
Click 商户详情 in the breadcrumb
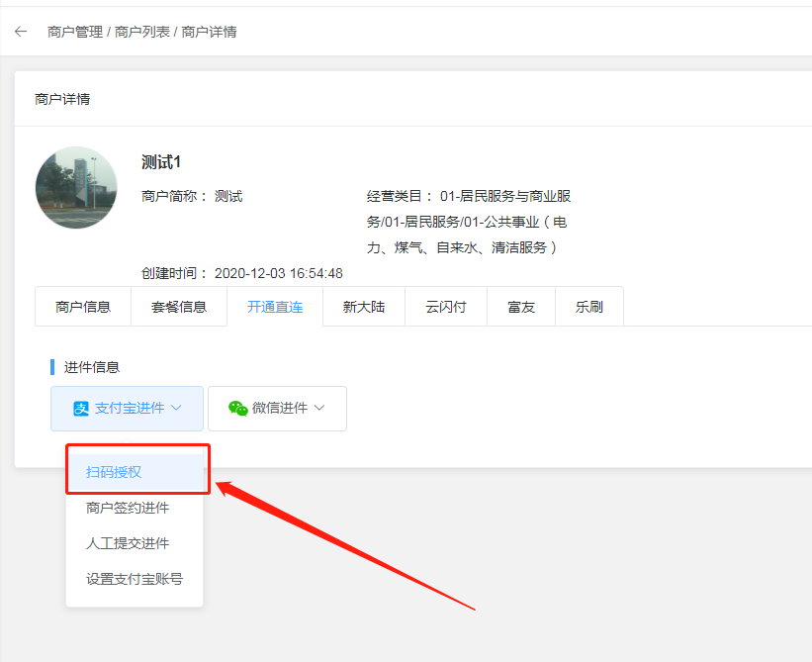tap(209, 32)
